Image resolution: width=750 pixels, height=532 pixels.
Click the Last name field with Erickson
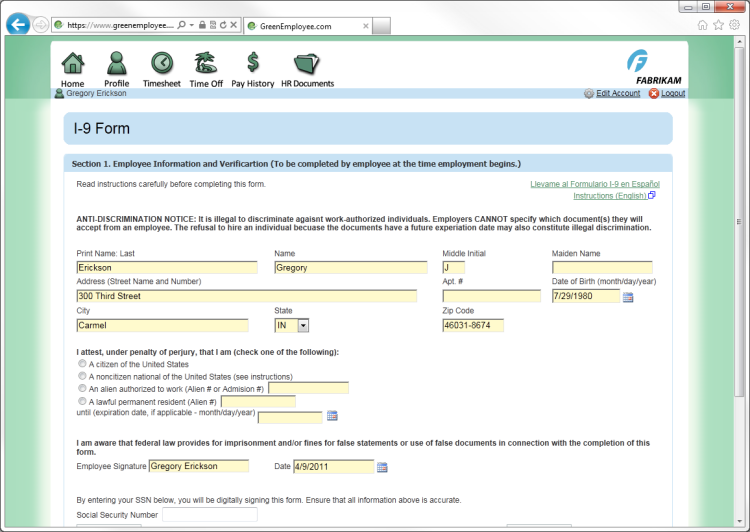coord(167,267)
